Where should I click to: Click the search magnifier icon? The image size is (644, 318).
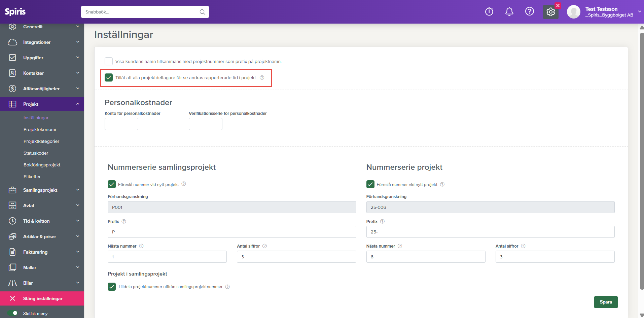click(202, 12)
